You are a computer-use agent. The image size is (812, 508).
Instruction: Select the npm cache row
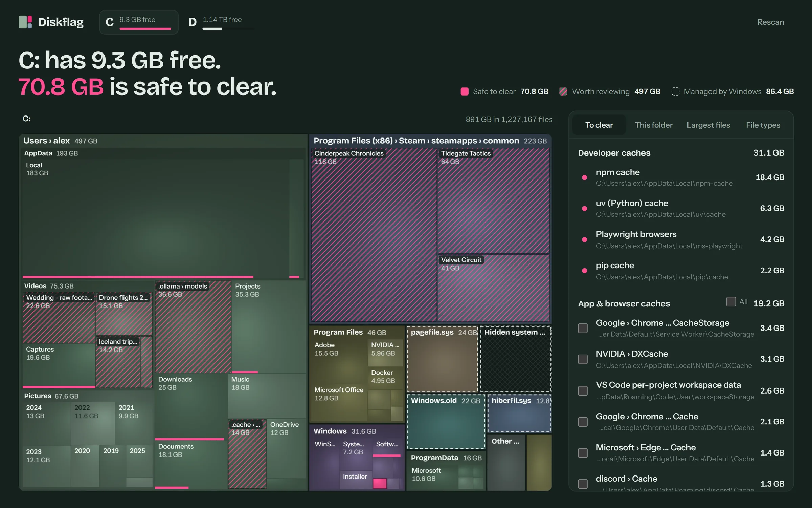tap(681, 177)
